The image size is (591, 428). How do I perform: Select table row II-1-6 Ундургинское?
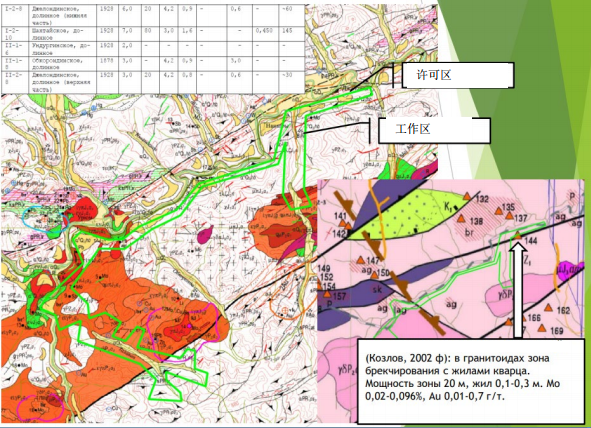click(153, 49)
